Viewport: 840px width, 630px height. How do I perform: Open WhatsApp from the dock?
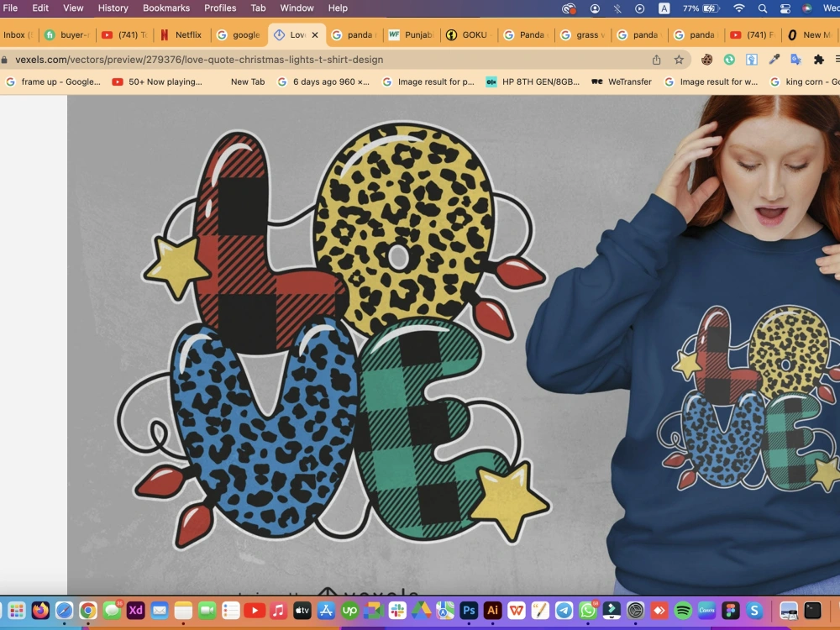588,610
